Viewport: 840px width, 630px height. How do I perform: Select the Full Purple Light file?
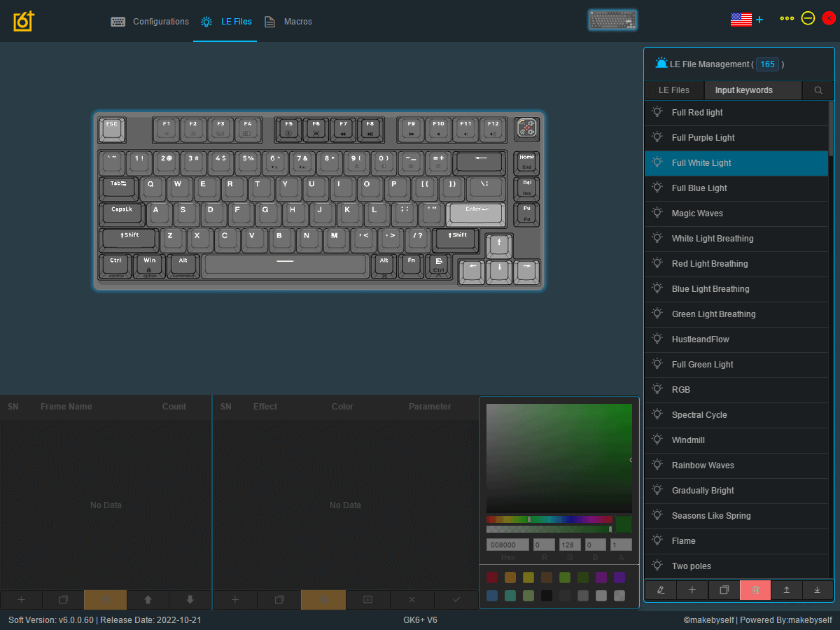736,138
